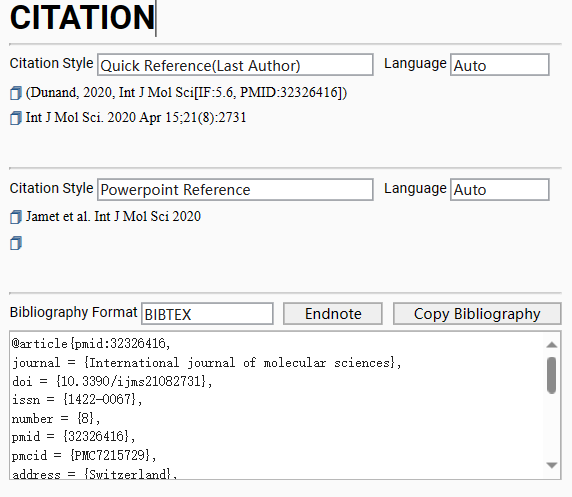Viewport: 572px width, 497px height.
Task: Click the bibliography scrollbar down arrow
Action: [552, 465]
